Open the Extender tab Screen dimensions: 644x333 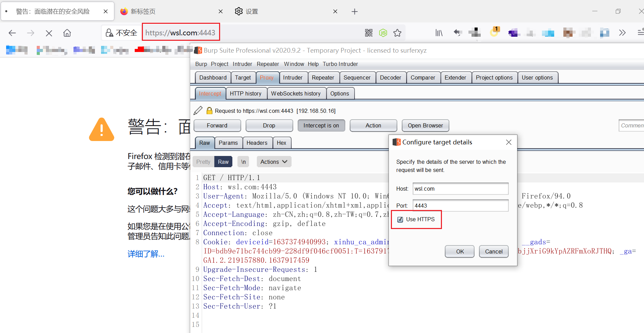point(455,77)
